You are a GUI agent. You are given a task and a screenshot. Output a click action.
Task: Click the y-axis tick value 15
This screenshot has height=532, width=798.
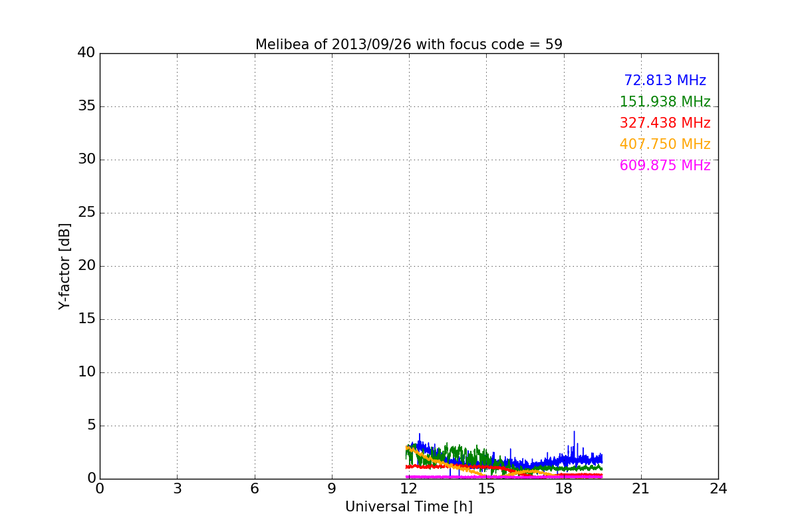click(86, 319)
